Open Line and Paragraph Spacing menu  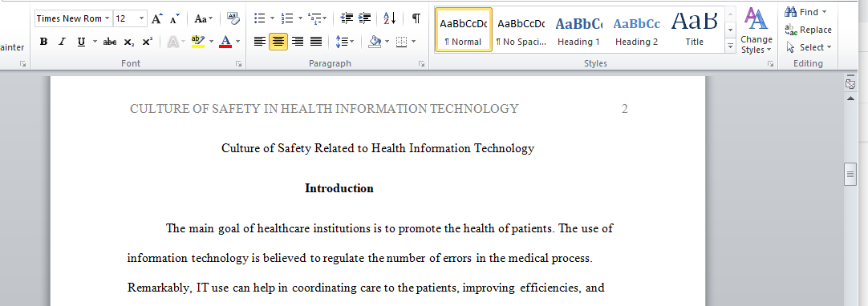[x=345, y=42]
